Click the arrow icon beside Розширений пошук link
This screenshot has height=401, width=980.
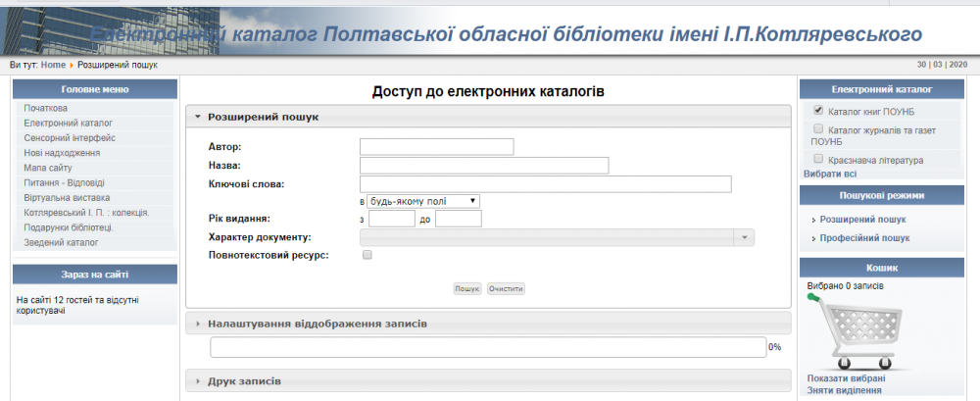pos(813,220)
